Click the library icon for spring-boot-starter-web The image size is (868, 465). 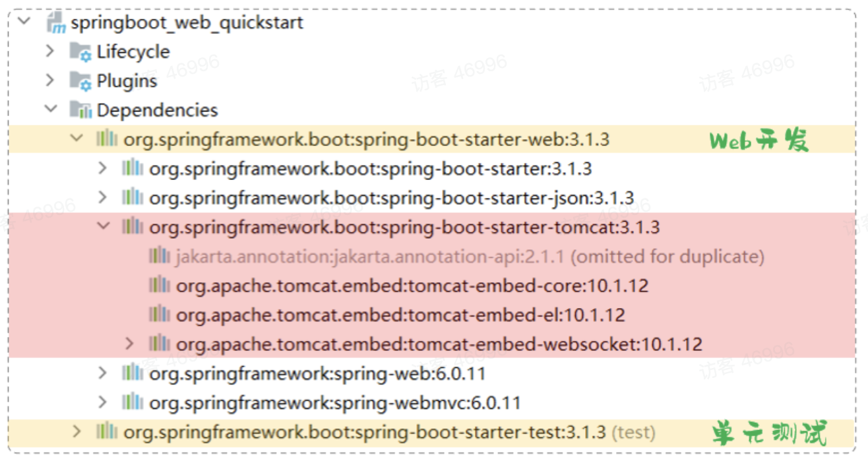[107, 139]
